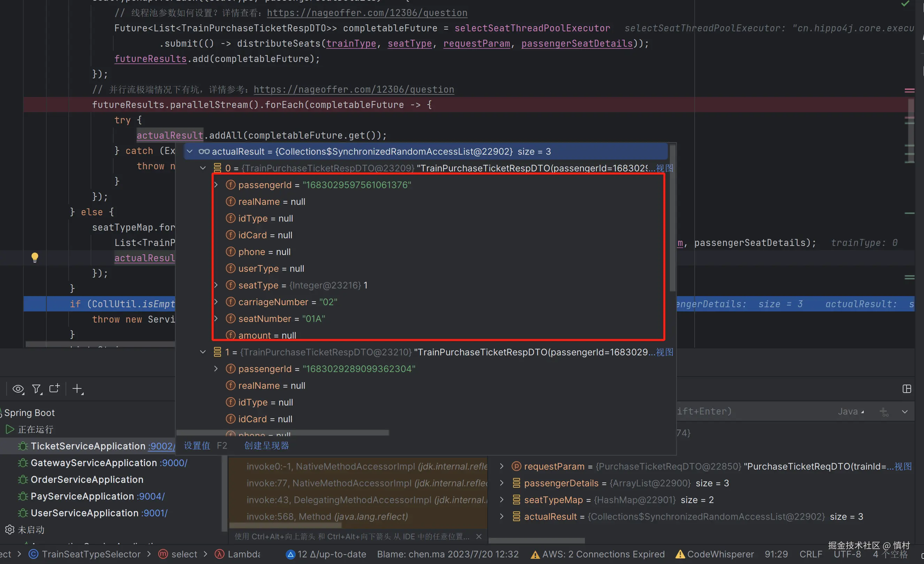This screenshot has width=924, height=564.
Task: Collapse element 0 TrainPurchaseTicketRespDTO node
Action: pos(203,168)
